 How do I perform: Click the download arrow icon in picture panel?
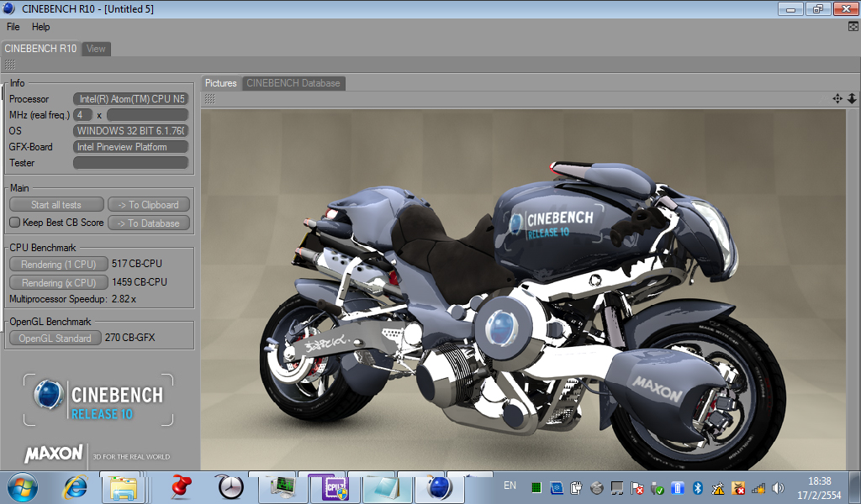851,98
